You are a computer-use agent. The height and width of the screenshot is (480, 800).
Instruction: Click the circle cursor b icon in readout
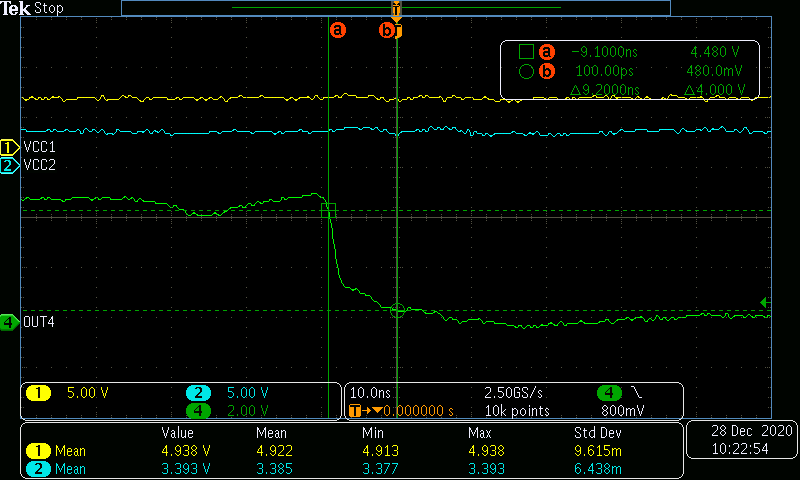pos(526,71)
